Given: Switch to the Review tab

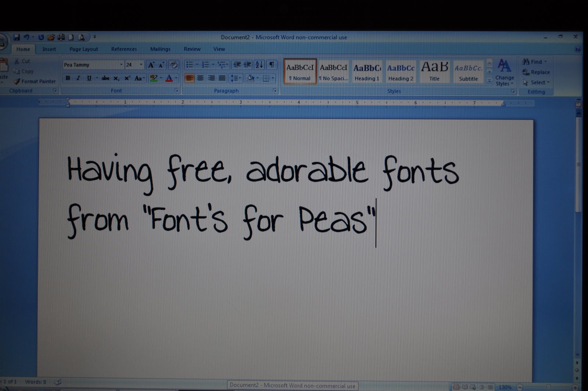Looking at the screenshot, I should point(192,49).
